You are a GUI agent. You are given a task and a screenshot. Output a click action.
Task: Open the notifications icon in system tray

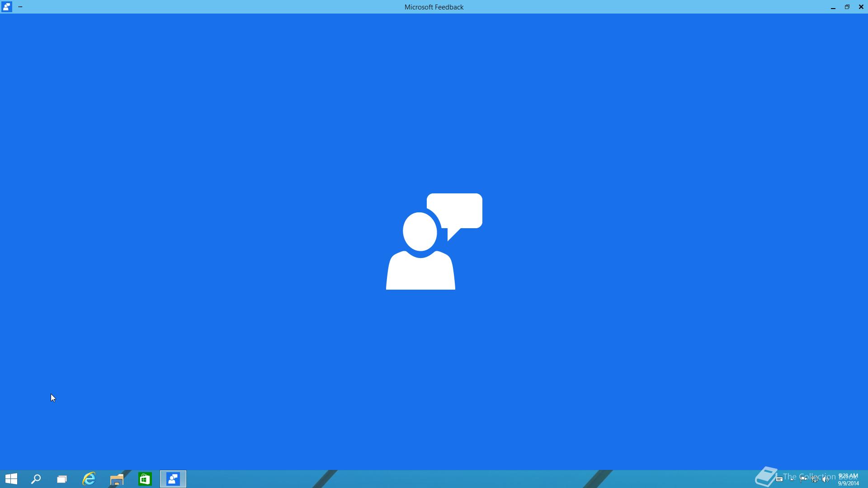click(779, 479)
